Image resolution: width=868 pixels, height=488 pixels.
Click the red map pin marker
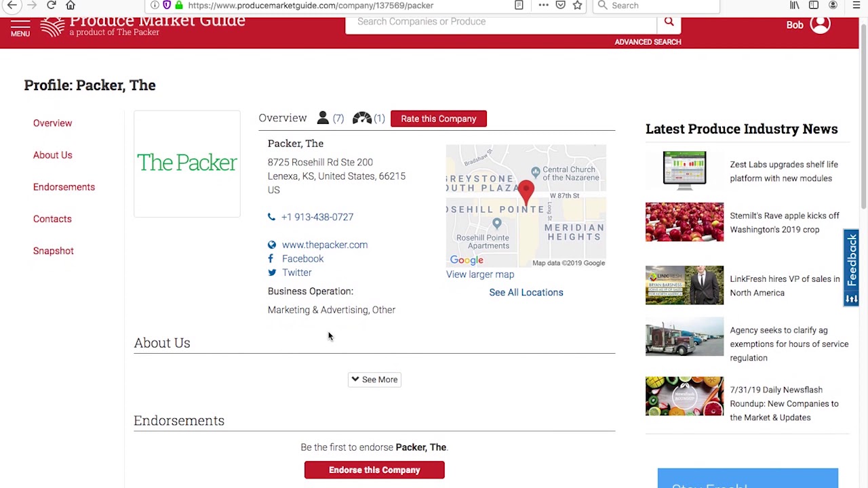point(526,192)
